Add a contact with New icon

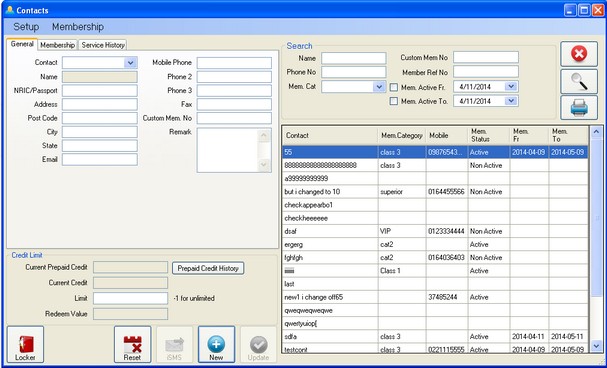pyautogui.click(x=216, y=344)
